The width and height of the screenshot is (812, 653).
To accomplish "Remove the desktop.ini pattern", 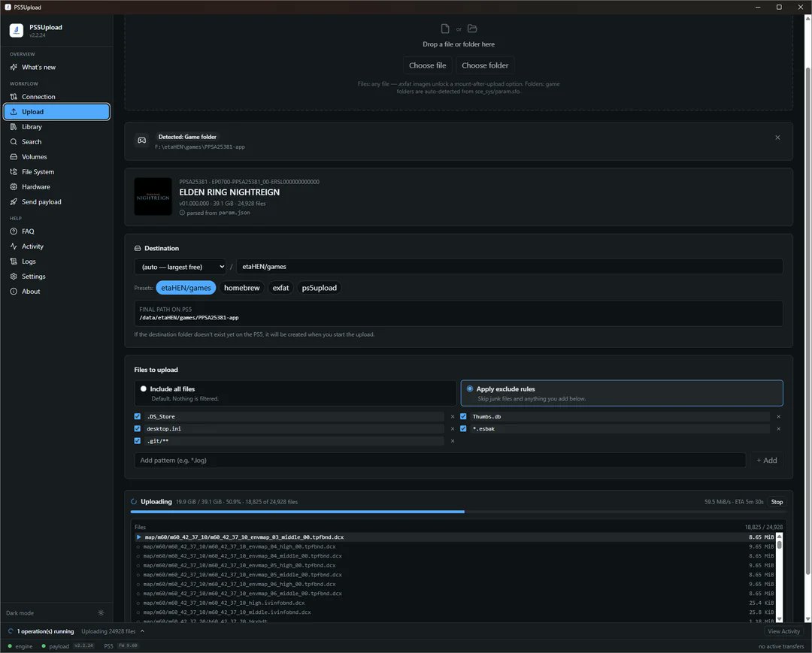I will [x=453, y=429].
